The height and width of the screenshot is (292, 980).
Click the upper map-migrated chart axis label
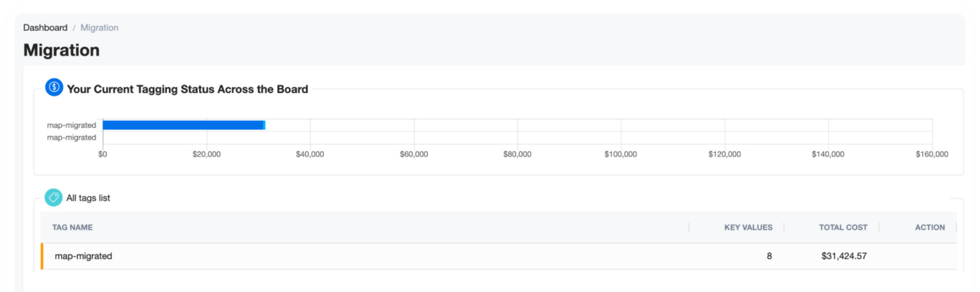pyautogui.click(x=71, y=125)
